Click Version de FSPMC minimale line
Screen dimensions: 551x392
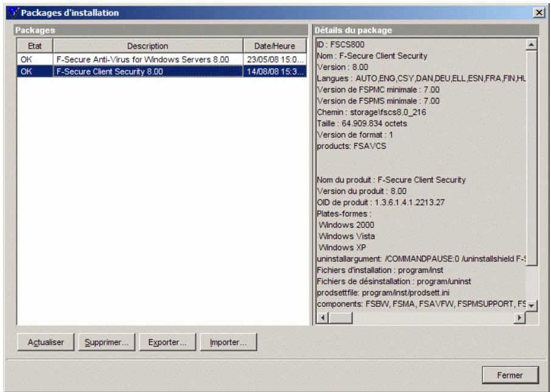(378, 89)
